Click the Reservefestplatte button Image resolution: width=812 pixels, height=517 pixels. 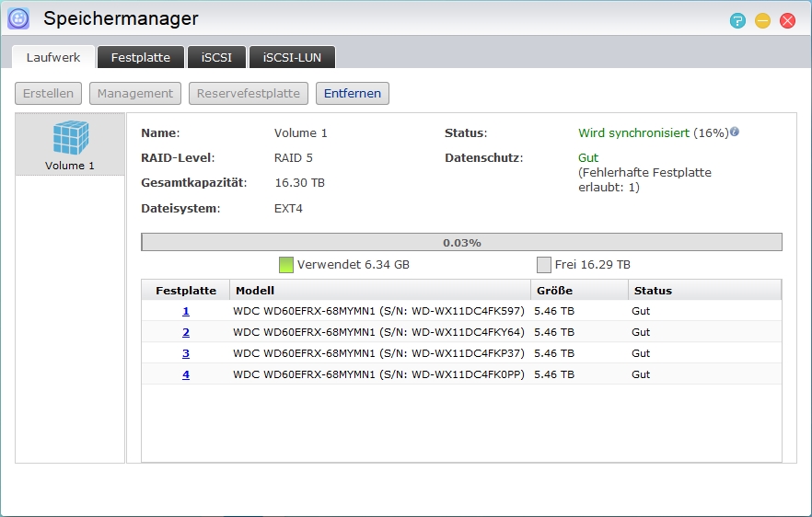[x=249, y=93]
